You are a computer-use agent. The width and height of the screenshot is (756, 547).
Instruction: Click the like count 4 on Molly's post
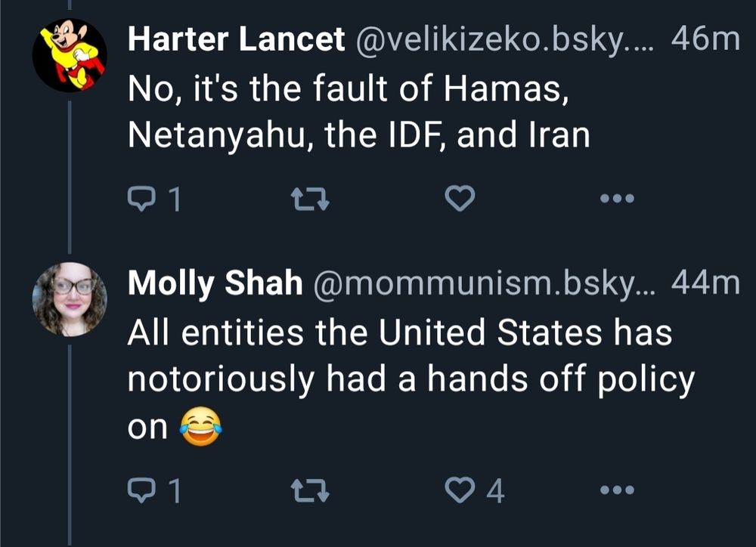(494, 492)
